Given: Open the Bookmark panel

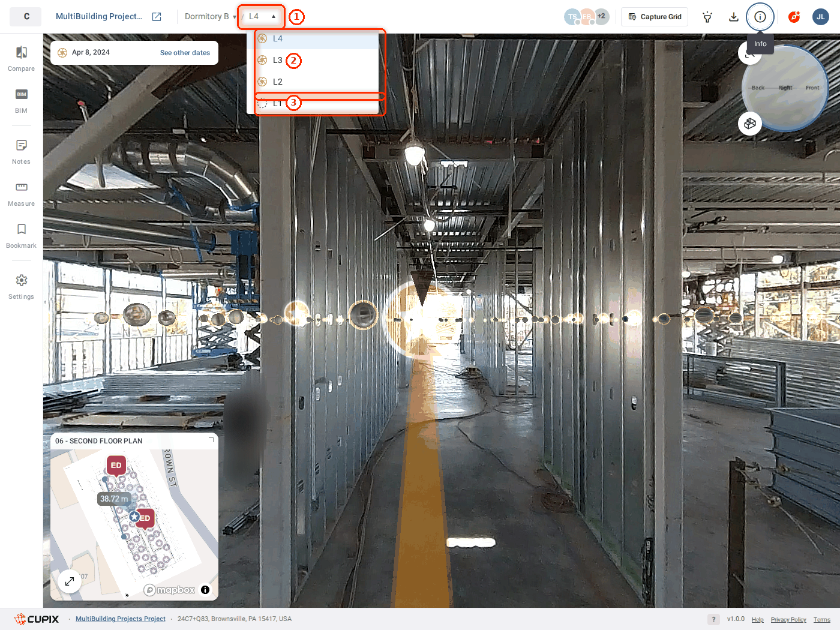Looking at the screenshot, I should tap(21, 236).
